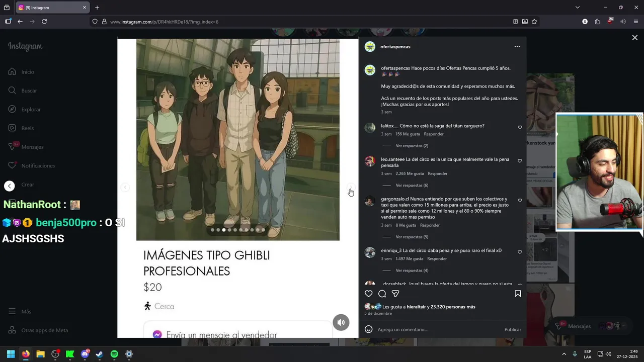Collapse the sidebar with the round arrow button
644x362 pixels.
click(10, 186)
